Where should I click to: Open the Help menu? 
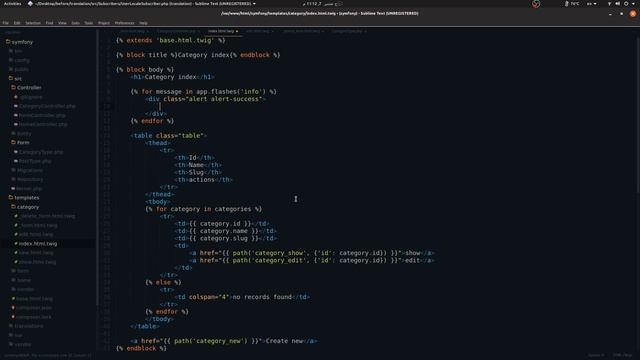(x=143, y=23)
